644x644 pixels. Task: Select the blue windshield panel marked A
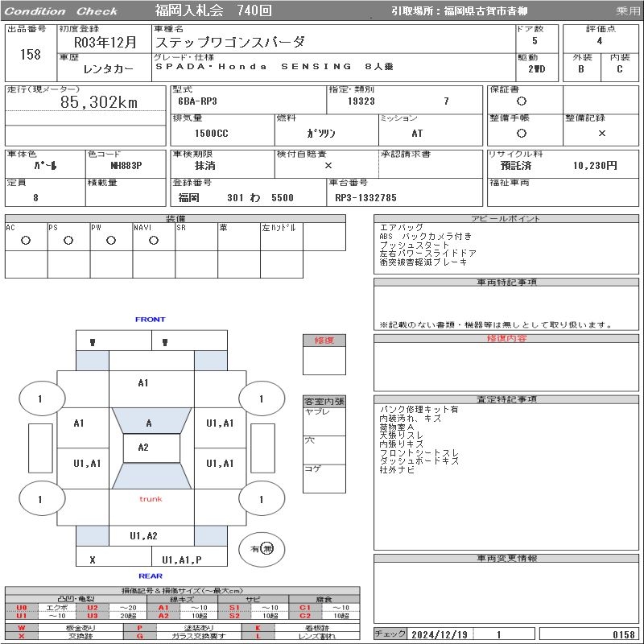[x=151, y=421]
